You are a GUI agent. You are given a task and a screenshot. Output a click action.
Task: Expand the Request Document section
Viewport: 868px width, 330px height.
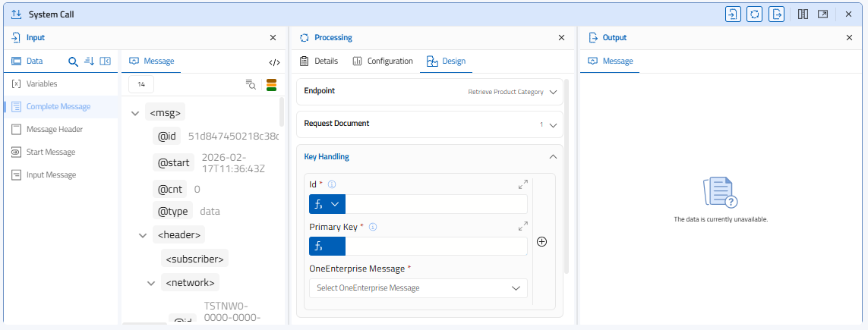553,124
